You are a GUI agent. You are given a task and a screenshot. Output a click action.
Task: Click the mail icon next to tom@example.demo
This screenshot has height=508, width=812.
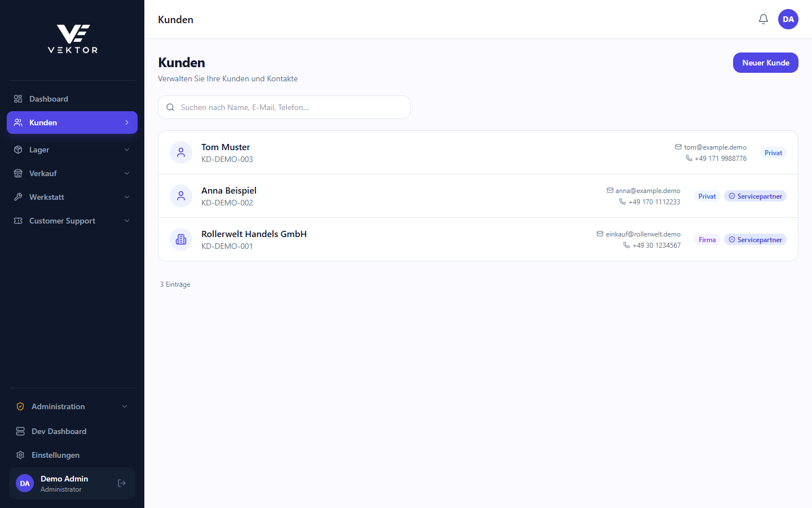click(678, 147)
